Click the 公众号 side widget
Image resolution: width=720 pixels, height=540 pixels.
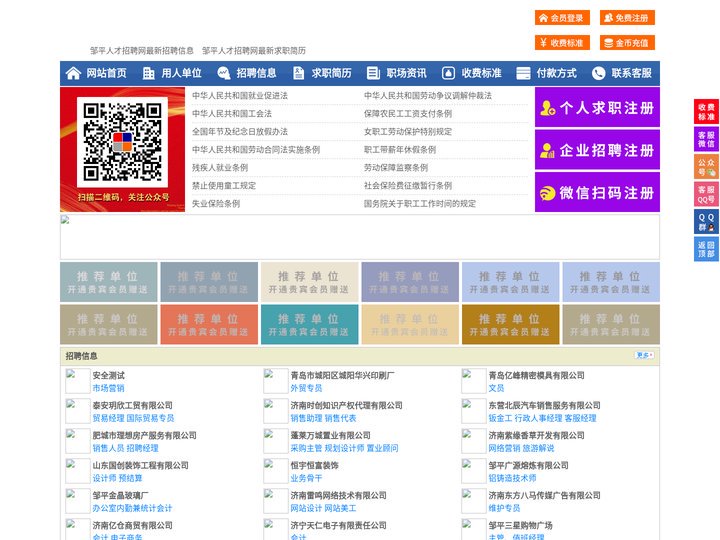point(706,167)
